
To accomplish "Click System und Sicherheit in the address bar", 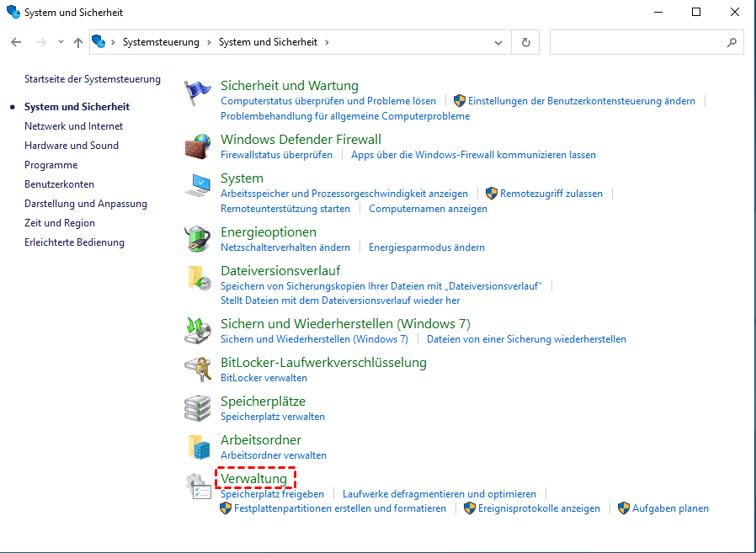I will pos(268,42).
